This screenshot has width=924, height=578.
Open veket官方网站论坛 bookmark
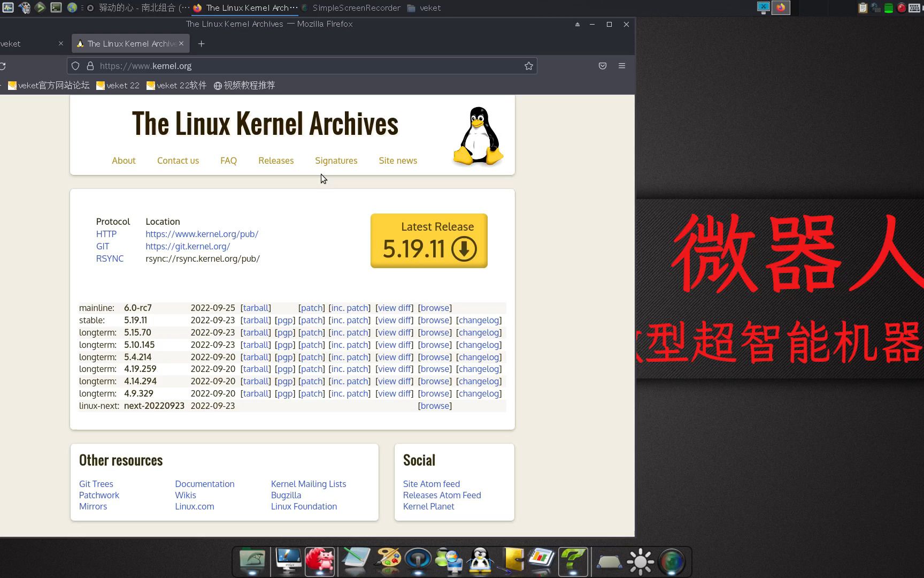[49, 85]
